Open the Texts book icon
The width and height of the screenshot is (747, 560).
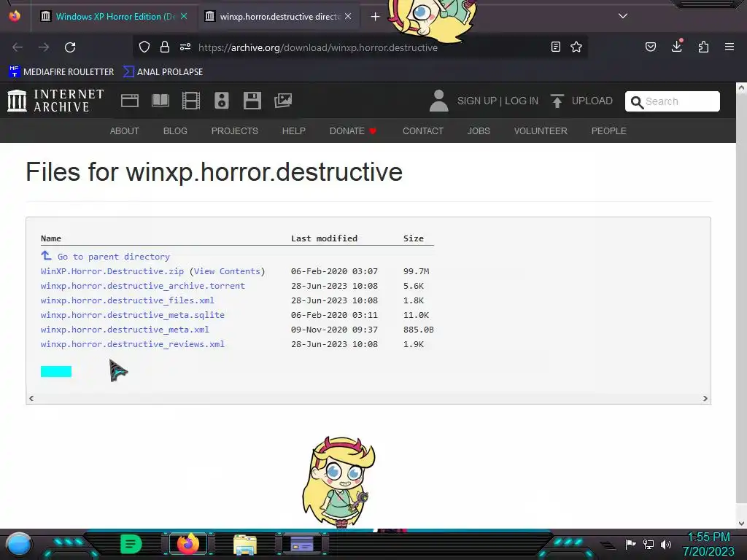(160, 101)
